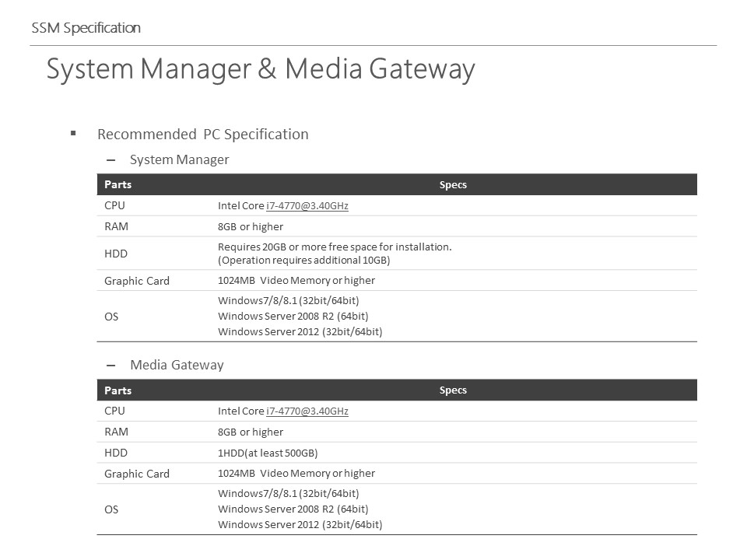
Task: Click the Specs header in System Manager table
Action: tap(453, 185)
